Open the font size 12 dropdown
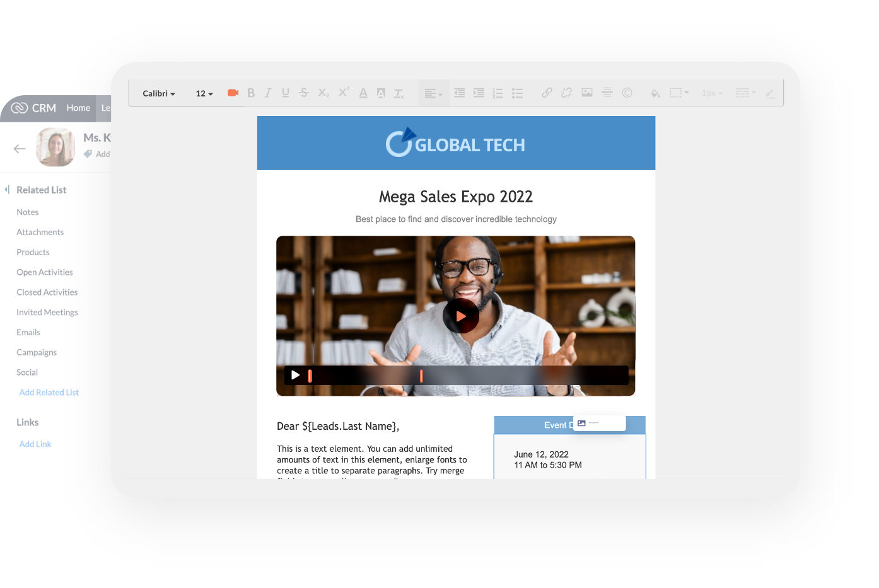Image resolution: width=879 pixels, height=588 pixels. 204,93
